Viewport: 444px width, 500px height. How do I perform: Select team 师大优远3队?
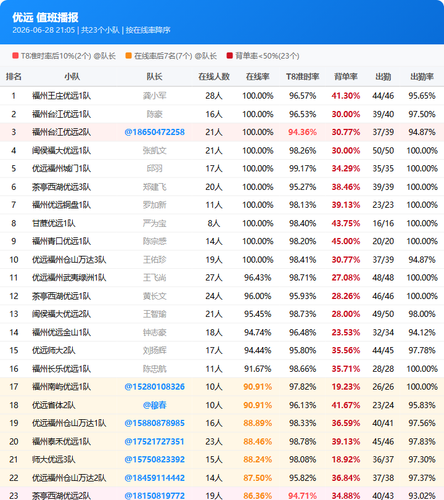coord(54,460)
